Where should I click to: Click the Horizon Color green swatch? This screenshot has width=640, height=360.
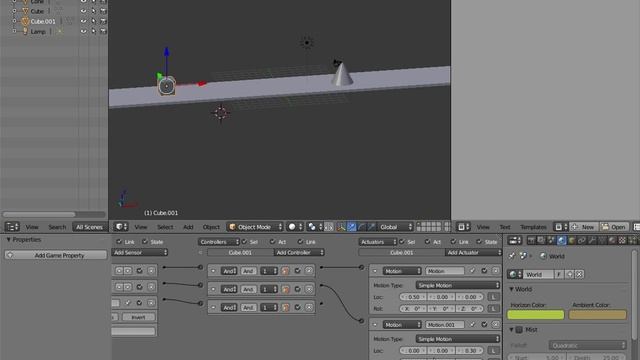[x=536, y=315]
